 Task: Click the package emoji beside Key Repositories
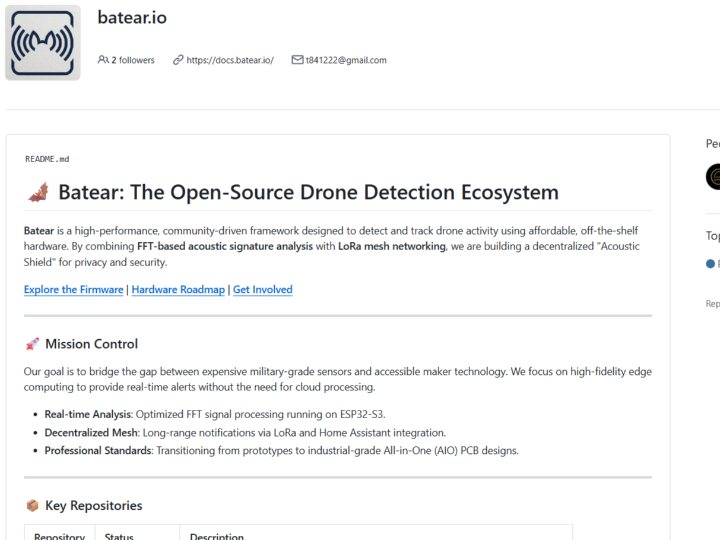(32, 506)
